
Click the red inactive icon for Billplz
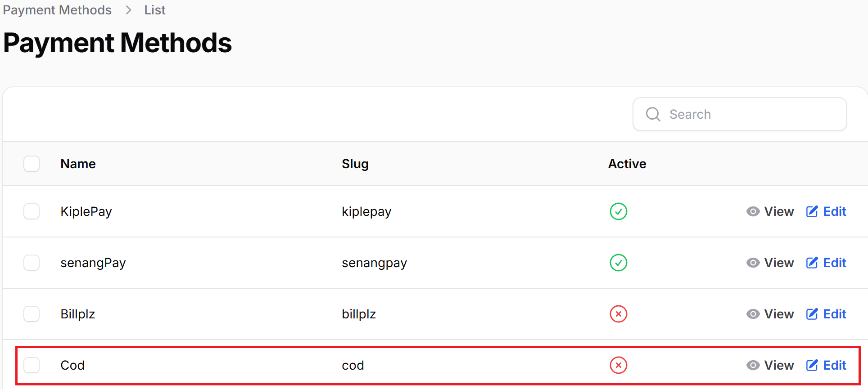point(618,314)
